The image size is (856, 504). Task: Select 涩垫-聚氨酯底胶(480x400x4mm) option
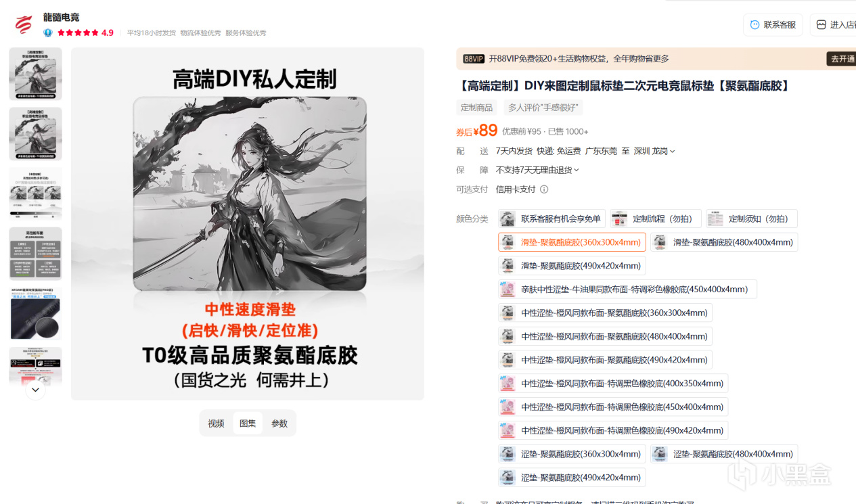724,454
